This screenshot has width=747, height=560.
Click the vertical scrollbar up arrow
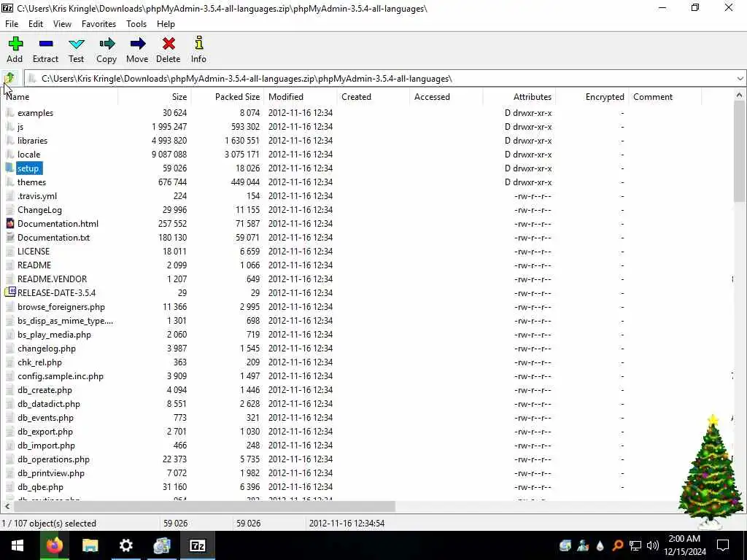739,96
